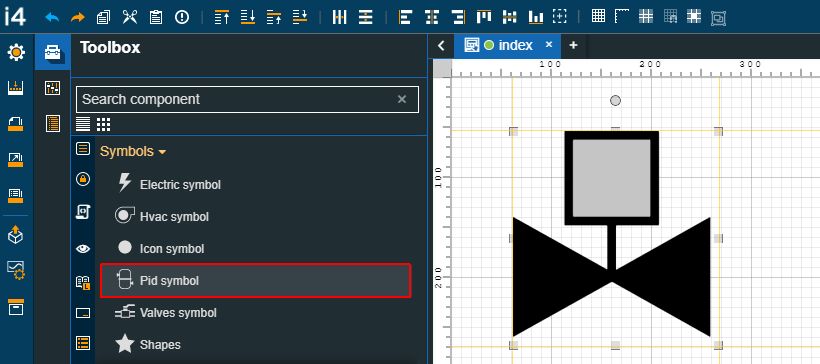Click the chart with gear icon

pyautogui.click(x=16, y=271)
